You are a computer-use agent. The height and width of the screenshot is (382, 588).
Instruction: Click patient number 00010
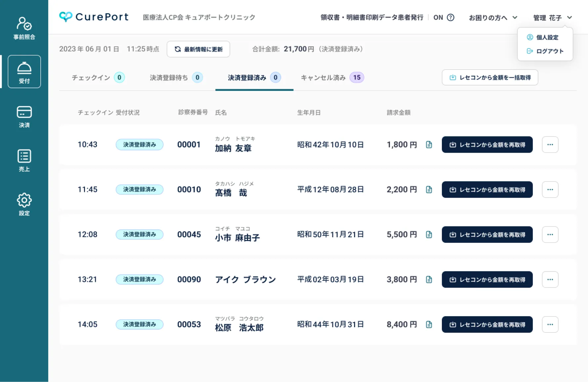189,190
